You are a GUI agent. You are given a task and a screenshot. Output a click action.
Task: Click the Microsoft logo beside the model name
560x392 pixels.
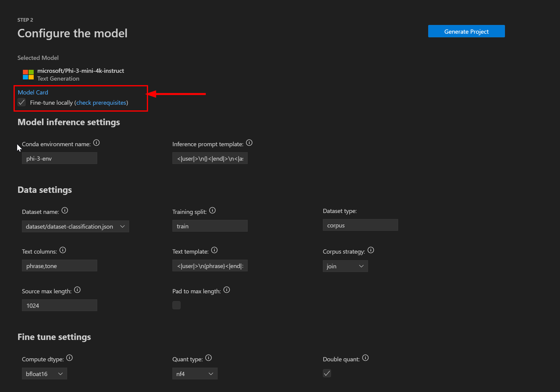click(28, 74)
